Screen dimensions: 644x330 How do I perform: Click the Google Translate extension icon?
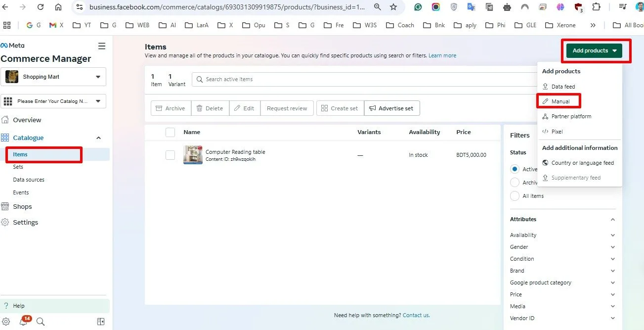pyautogui.click(x=472, y=7)
